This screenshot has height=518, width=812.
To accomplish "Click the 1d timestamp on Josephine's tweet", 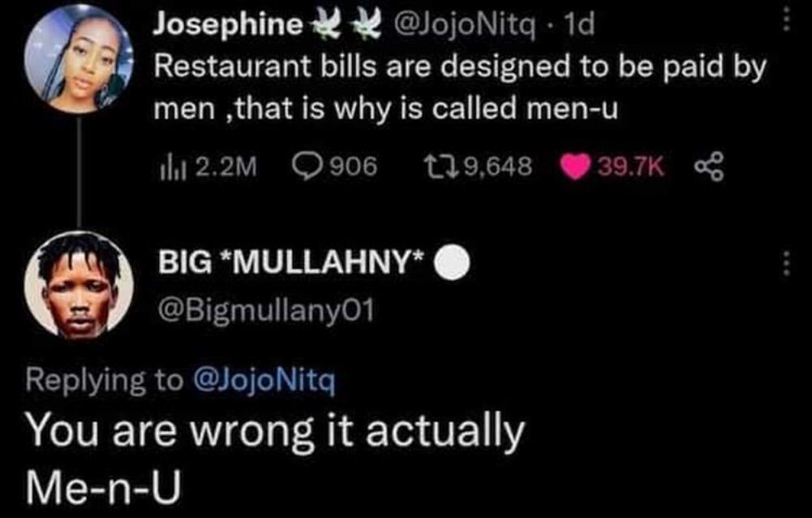I will tap(580, 27).
